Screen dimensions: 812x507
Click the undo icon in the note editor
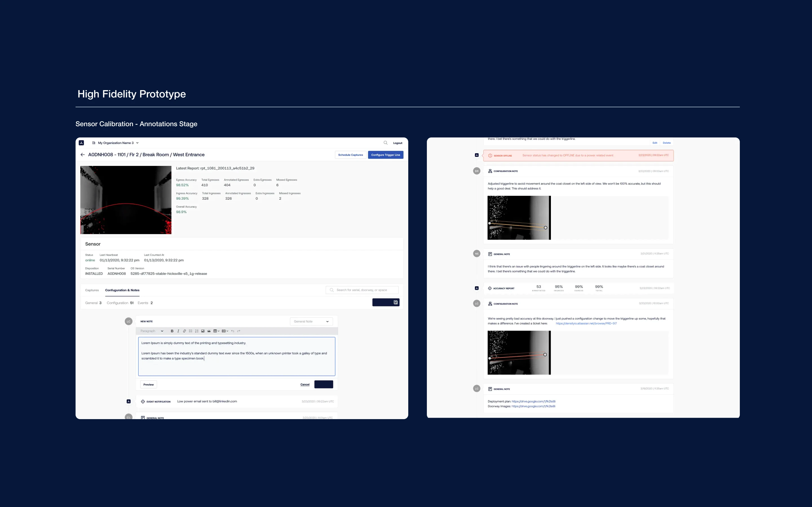pyautogui.click(x=233, y=331)
